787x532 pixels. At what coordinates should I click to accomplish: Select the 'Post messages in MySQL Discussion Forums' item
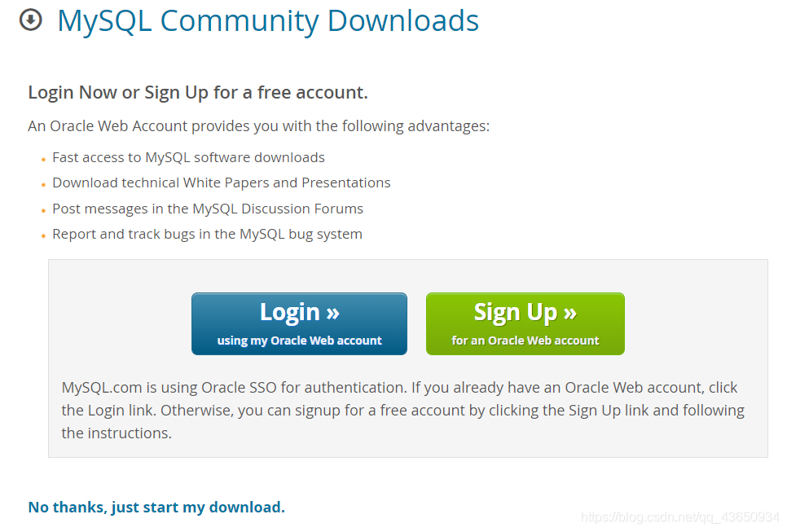pyautogui.click(x=208, y=209)
